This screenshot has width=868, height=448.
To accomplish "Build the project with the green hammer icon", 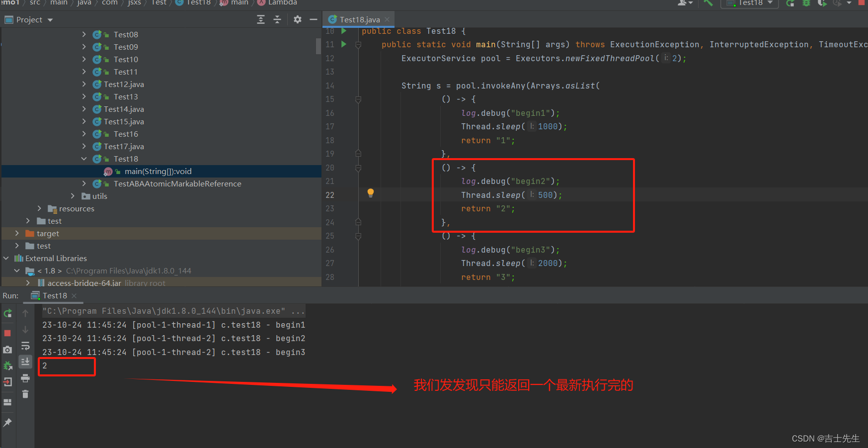I will [x=708, y=3].
